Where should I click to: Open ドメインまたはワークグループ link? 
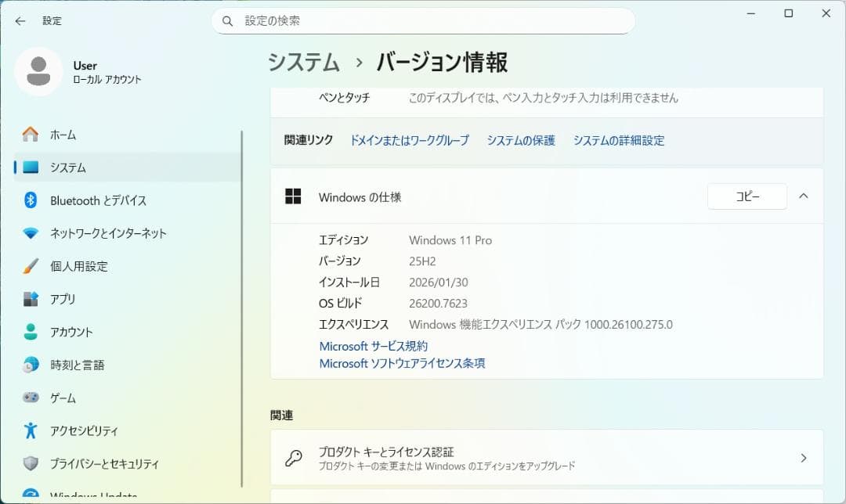point(410,140)
